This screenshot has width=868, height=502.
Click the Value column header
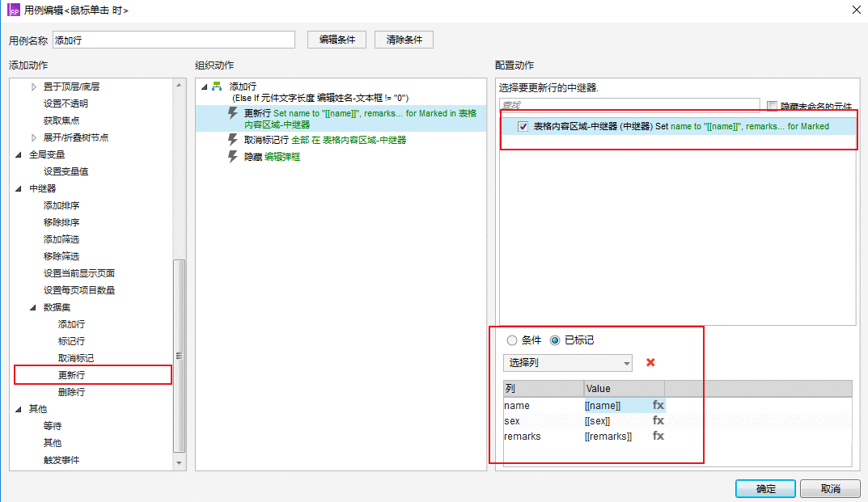[x=624, y=389]
